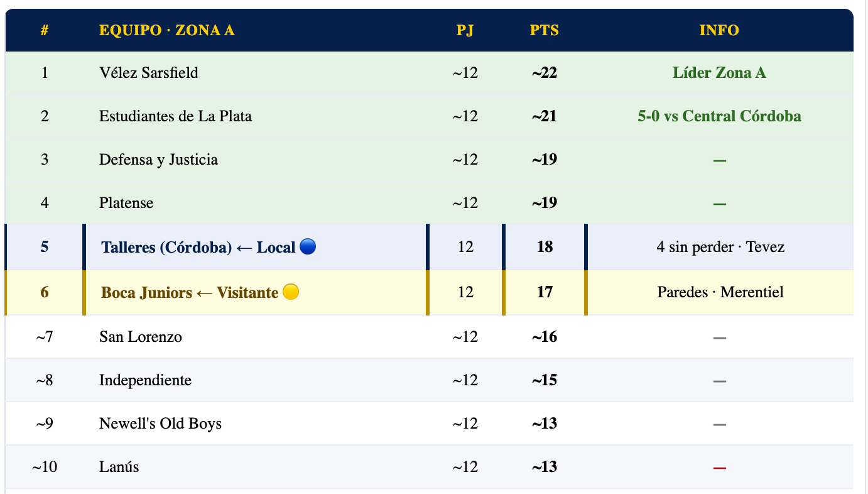Click the Paredes · Merentiel info cell
Screen dimensions: 868x494
coord(720,292)
